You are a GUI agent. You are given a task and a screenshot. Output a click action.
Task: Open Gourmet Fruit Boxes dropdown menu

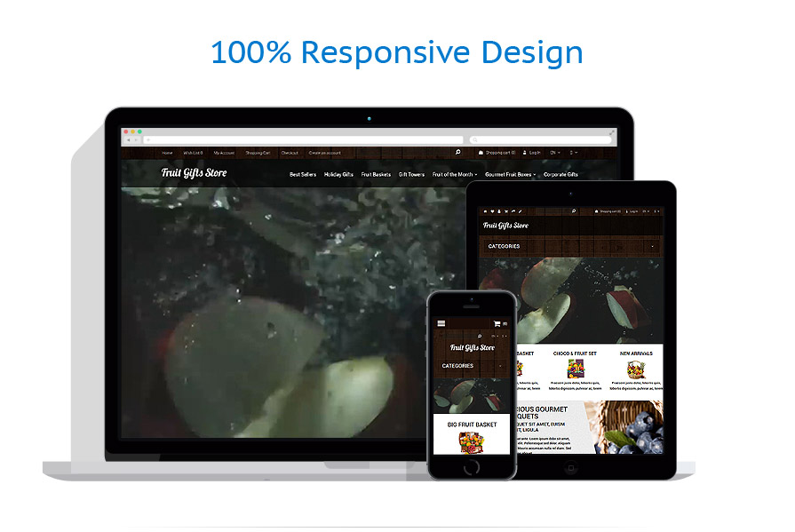[x=510, y=175]
